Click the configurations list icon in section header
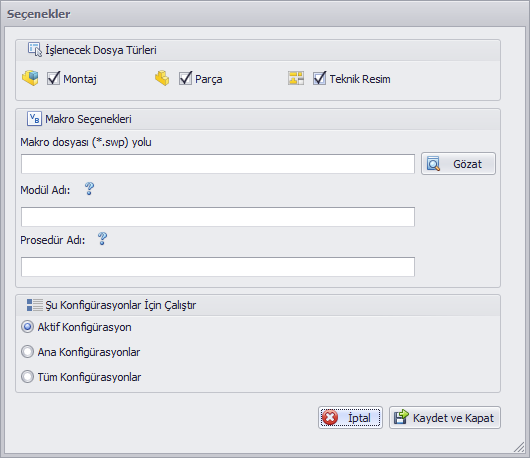The width and height of the screenshot is (530, 458). 34,305
